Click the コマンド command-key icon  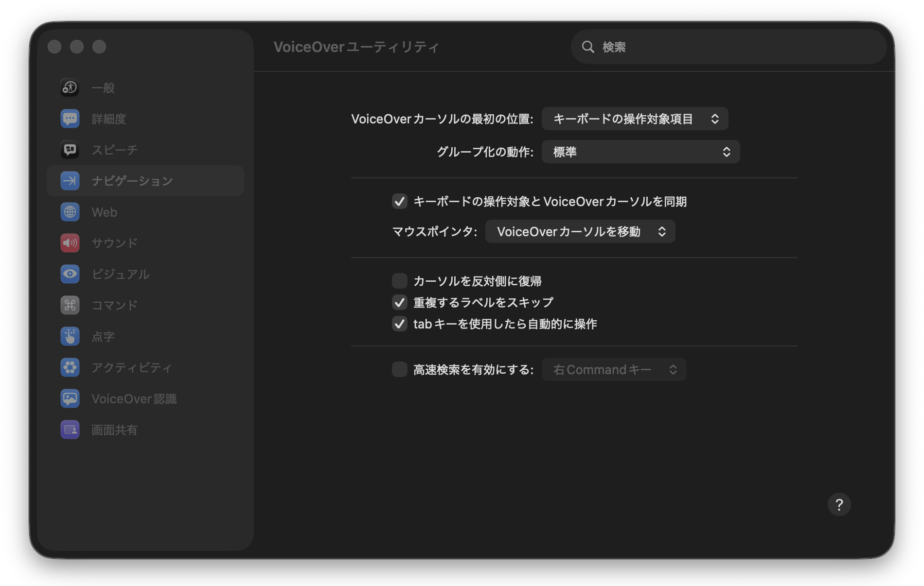point(70,305)
